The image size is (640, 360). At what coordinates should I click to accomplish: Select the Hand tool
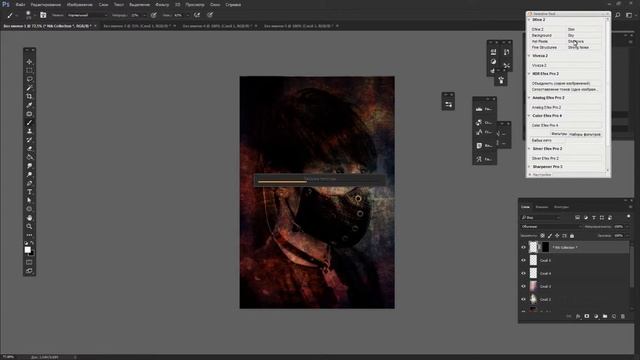coord(29,218)
